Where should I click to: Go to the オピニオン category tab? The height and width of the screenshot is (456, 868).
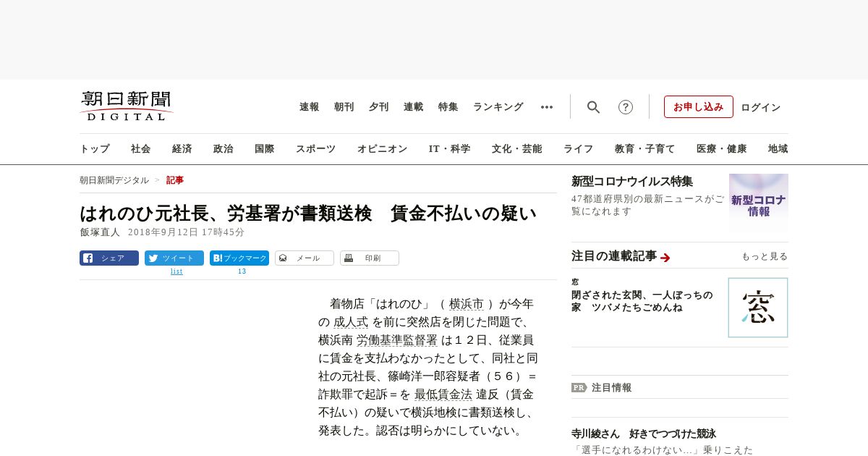coord(383,149)
